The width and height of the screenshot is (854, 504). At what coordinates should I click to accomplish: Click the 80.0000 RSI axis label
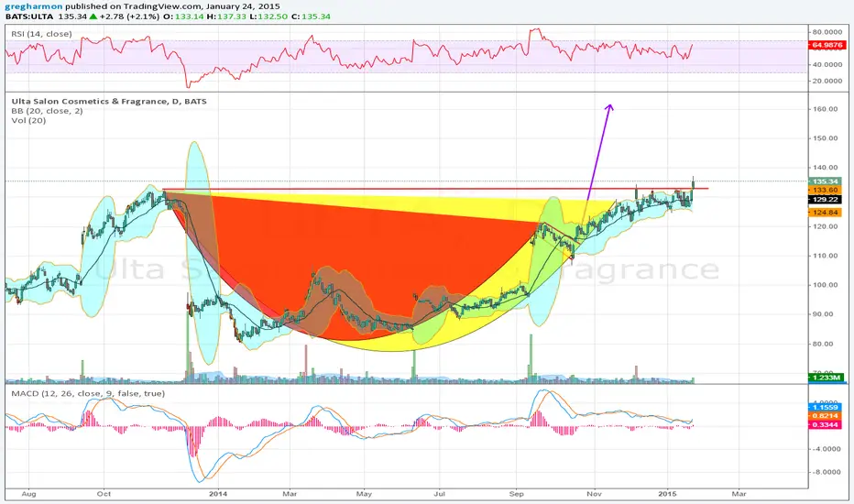coord(827,32)
